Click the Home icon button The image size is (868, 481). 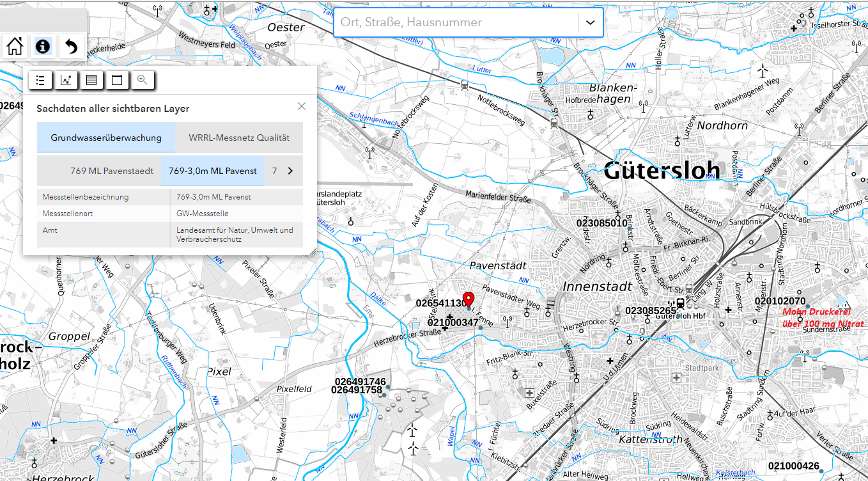coord(15,46)
